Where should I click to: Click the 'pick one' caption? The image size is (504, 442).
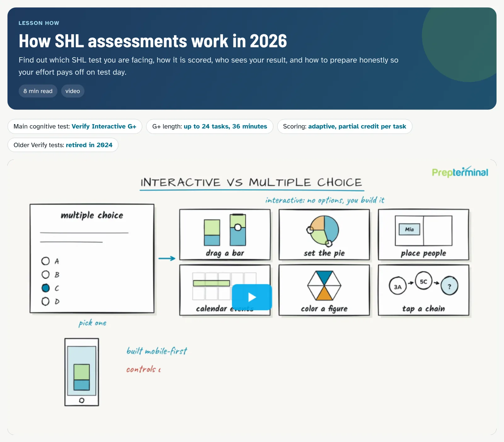pos(92,323)
